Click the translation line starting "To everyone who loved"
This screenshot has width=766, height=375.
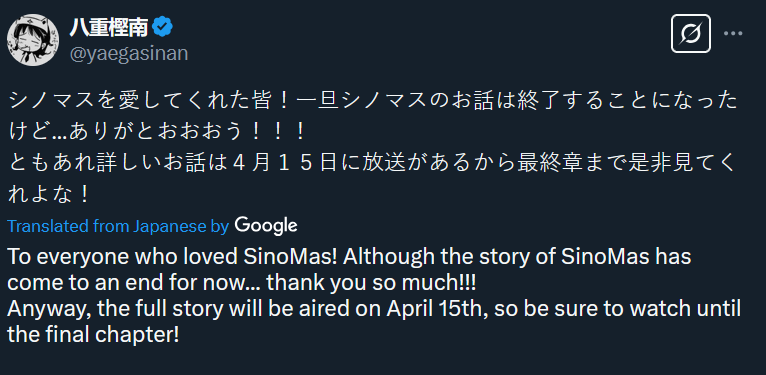click(x=349, y=257)
